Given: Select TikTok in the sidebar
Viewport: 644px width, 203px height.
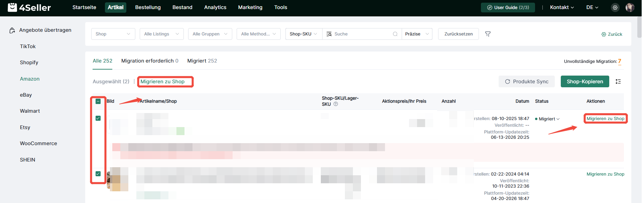Looking at the screenshot, I should (x=28, y=46).
